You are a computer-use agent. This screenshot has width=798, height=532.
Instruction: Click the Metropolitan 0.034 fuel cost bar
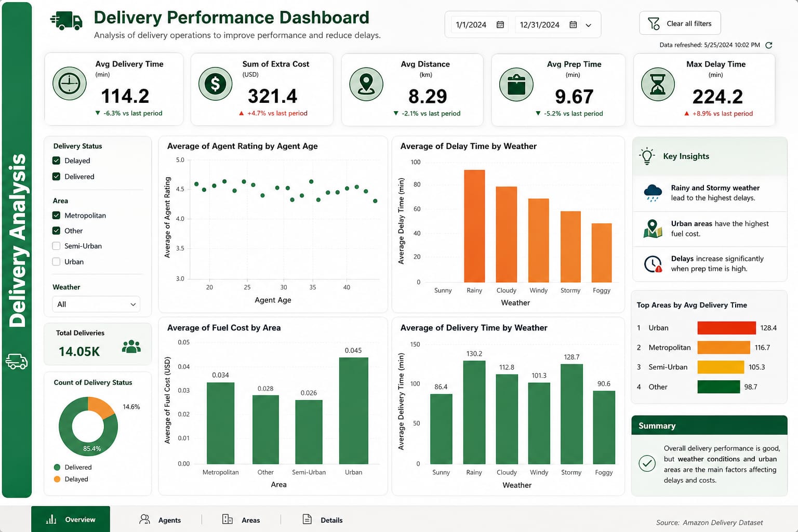[x=220, y=423]
